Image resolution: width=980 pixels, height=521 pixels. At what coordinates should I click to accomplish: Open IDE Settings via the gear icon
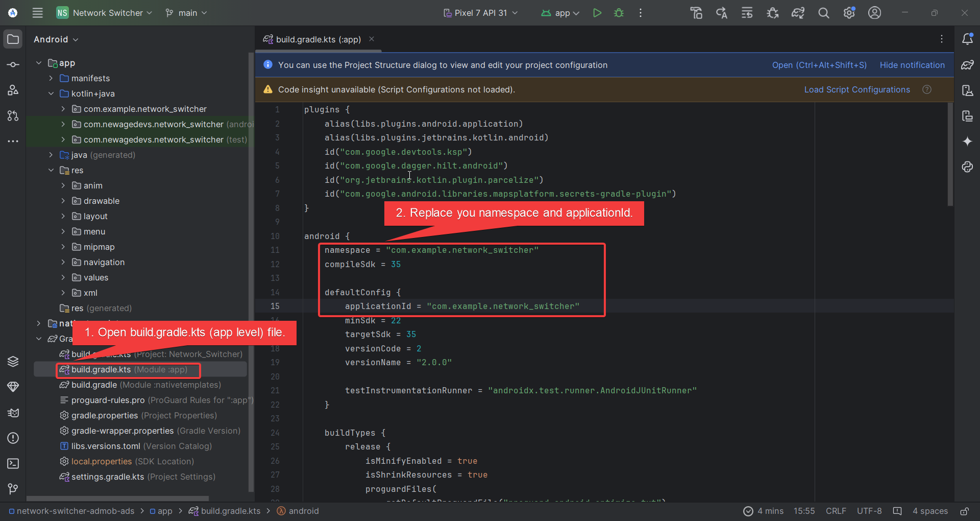[849, 13]
